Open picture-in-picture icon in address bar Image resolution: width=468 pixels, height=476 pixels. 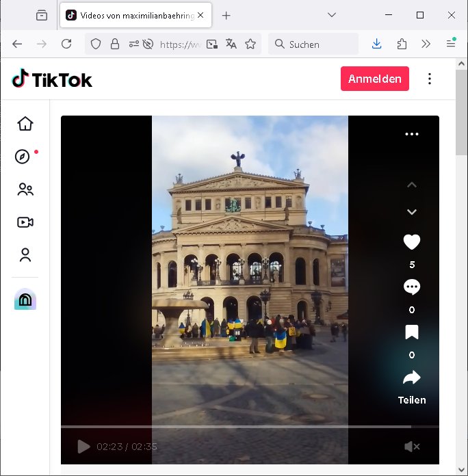coord(212,44)
